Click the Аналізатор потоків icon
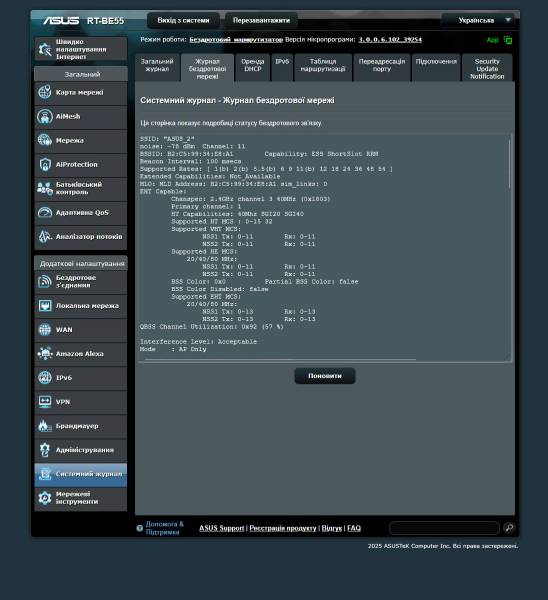 [x=45, y=236]
